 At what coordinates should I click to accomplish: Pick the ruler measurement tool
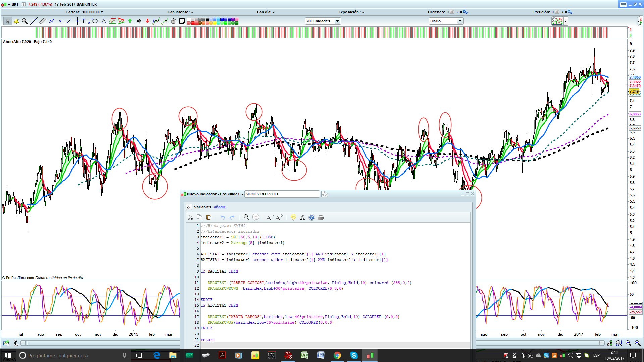point(42,21)
